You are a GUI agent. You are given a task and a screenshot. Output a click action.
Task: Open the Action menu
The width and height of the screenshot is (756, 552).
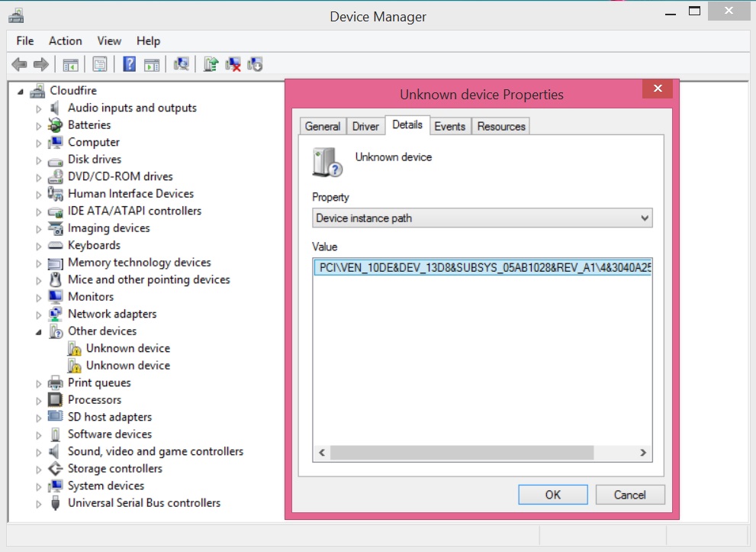click(65, 40)
